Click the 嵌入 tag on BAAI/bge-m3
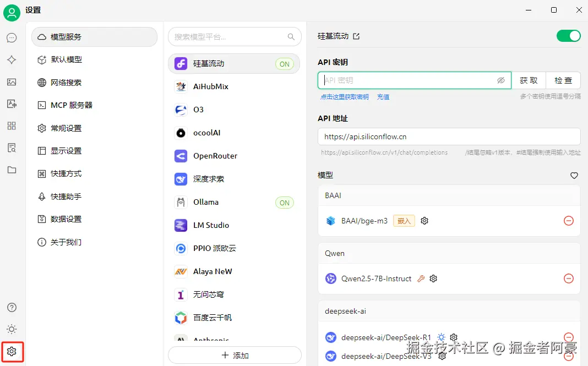 (404, 221)
